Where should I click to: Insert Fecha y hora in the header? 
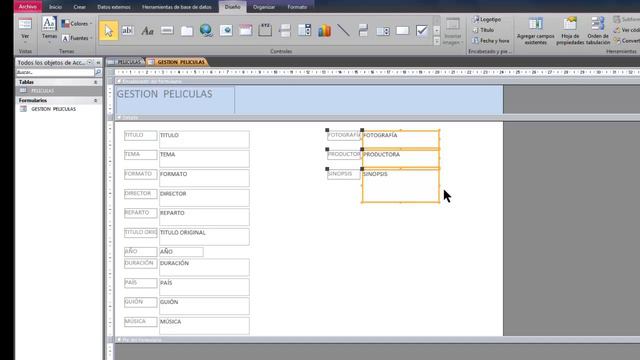coord(491,41)
